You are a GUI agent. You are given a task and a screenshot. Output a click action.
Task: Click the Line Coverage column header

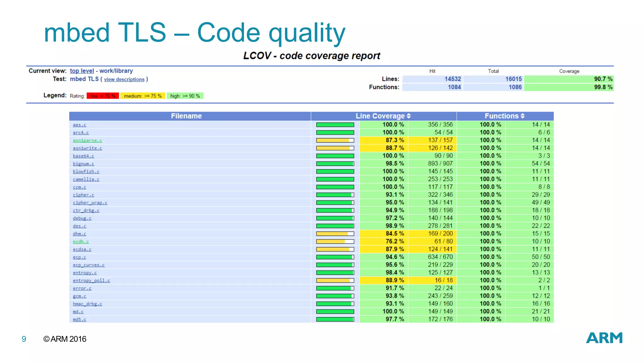(384, 116)
